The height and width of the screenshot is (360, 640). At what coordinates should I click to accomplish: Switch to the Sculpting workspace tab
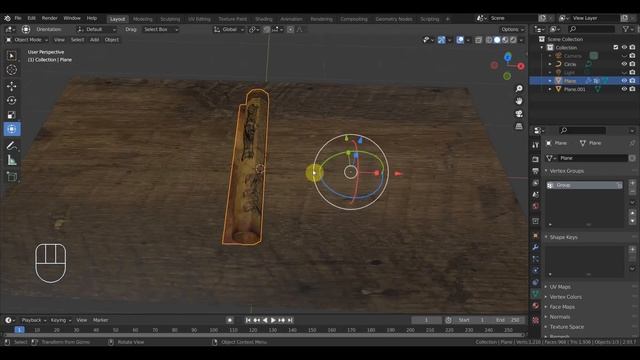coord(170,19)
